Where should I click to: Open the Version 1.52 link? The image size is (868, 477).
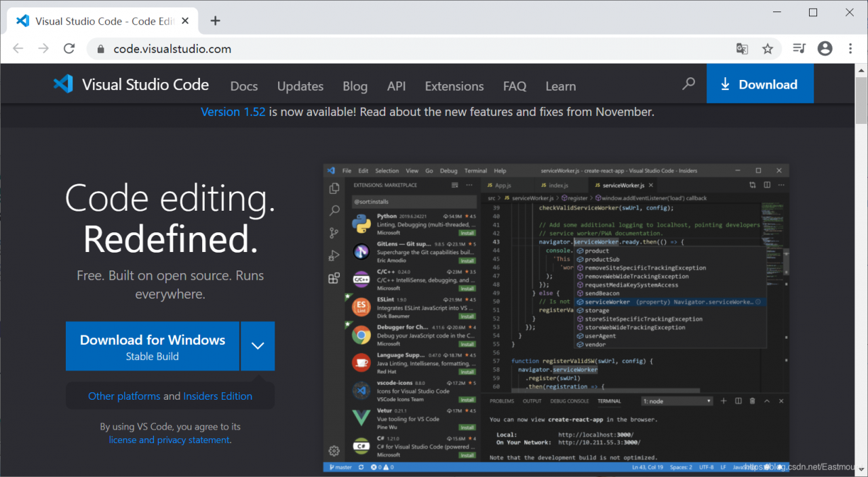click(233, 112)
